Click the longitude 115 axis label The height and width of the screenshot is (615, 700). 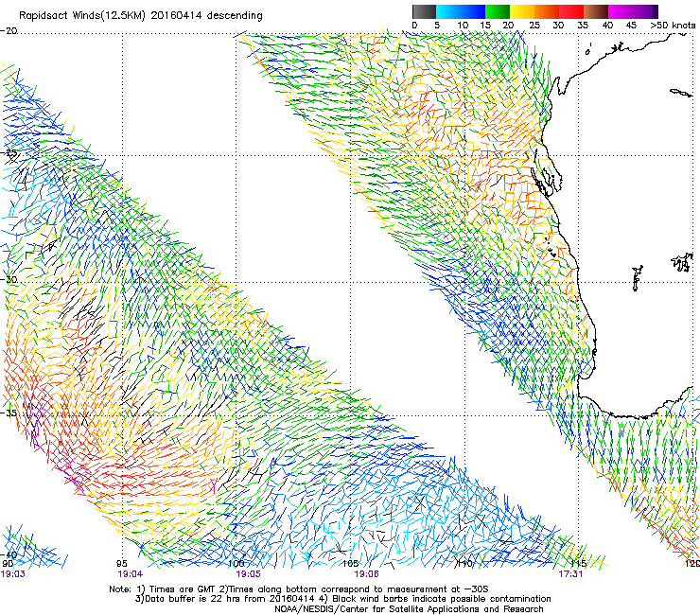(579, 564)
